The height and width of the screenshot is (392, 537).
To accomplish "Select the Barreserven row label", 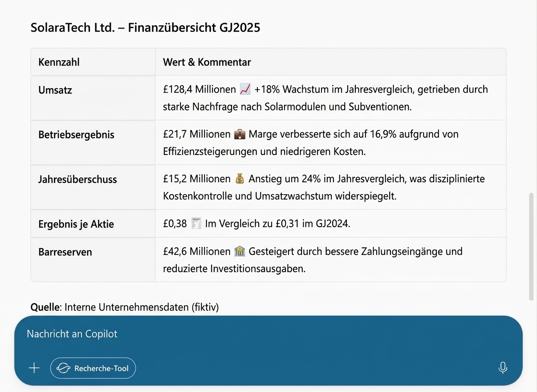I will 65,252.
